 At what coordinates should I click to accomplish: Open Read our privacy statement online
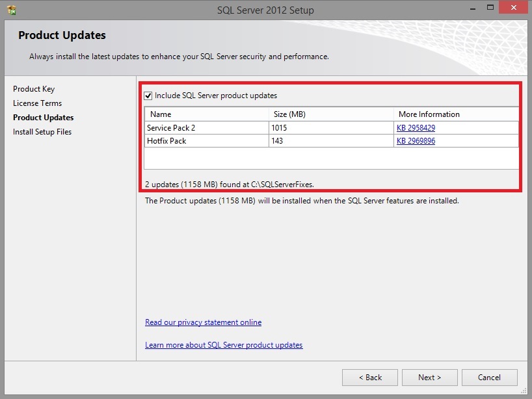click(x=203, y=322)
